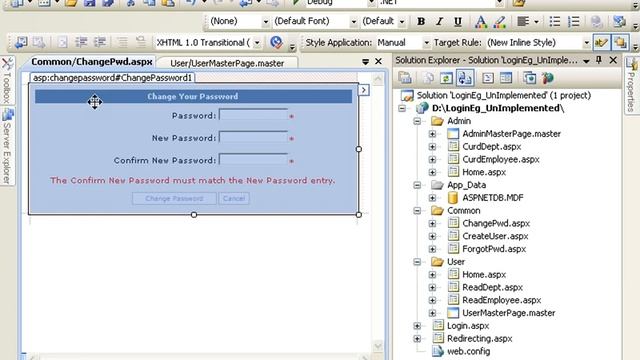Click the AdminMasterPage.master file icon
The height and width of the screenshot is (360, 640).
tap(453, 133)
